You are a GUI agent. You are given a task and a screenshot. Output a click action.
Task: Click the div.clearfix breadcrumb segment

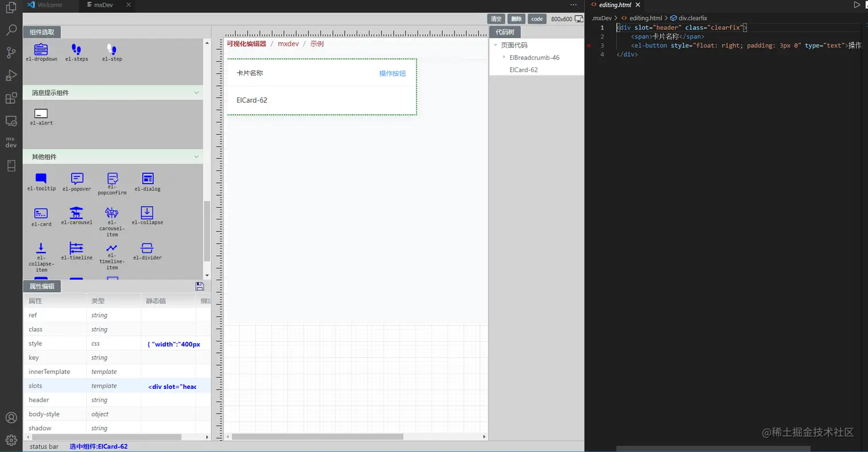click(x=688, y=18)
